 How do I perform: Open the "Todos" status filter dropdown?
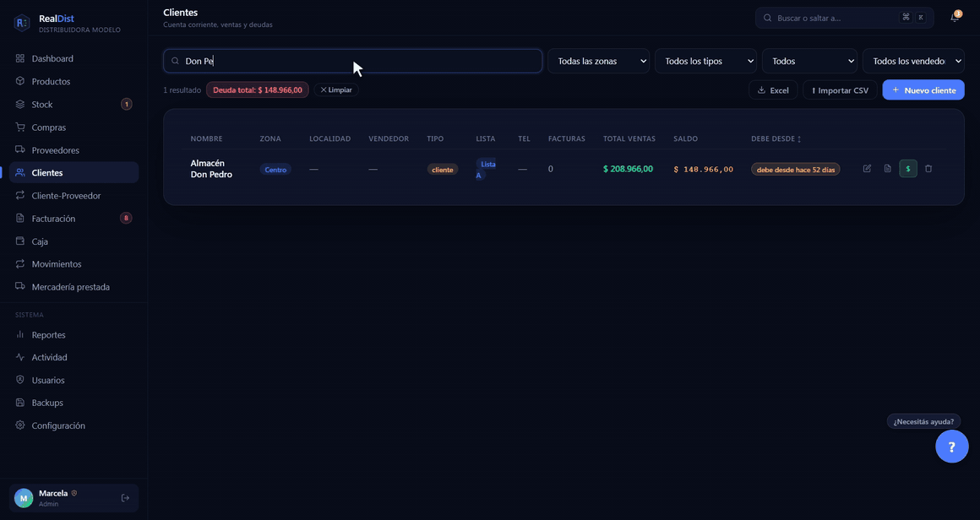[x=809, y=61]
